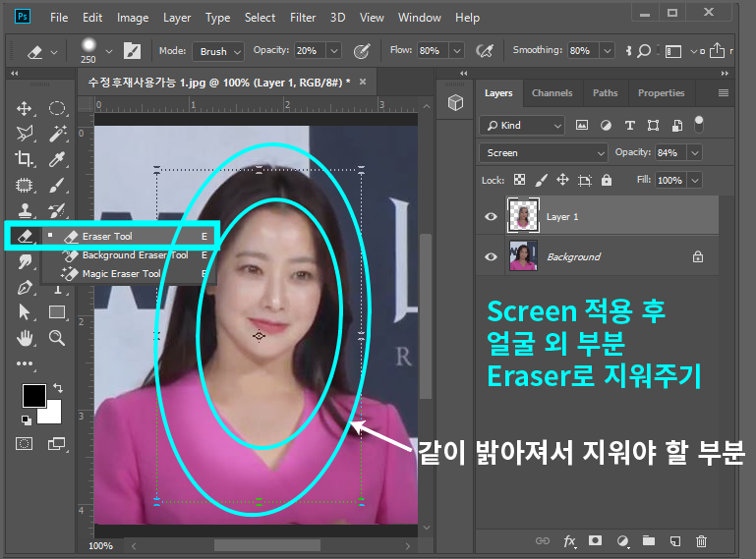Click the search magnifier in options bar
This screenshot has height=559, width=756.
point(644,51)
